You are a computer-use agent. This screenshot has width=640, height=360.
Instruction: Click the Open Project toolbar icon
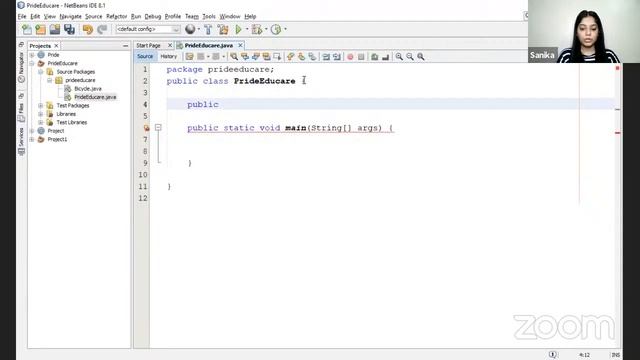point(55,29)
